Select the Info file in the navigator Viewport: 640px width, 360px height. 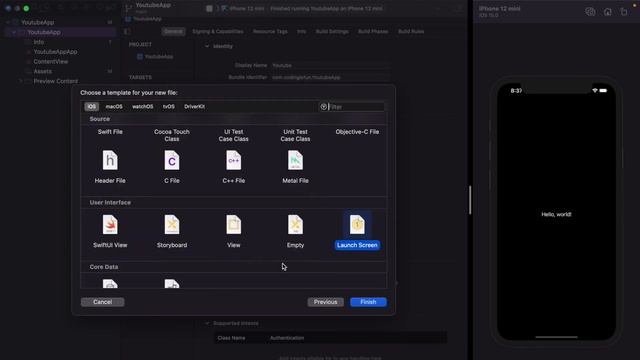39,42
